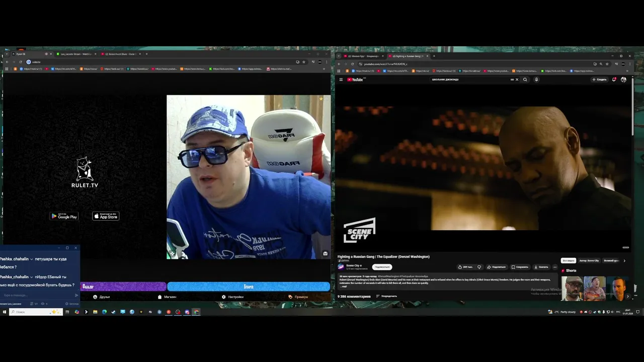Open the first Shorts thumbnail with bearded man

tap(572, 288)
